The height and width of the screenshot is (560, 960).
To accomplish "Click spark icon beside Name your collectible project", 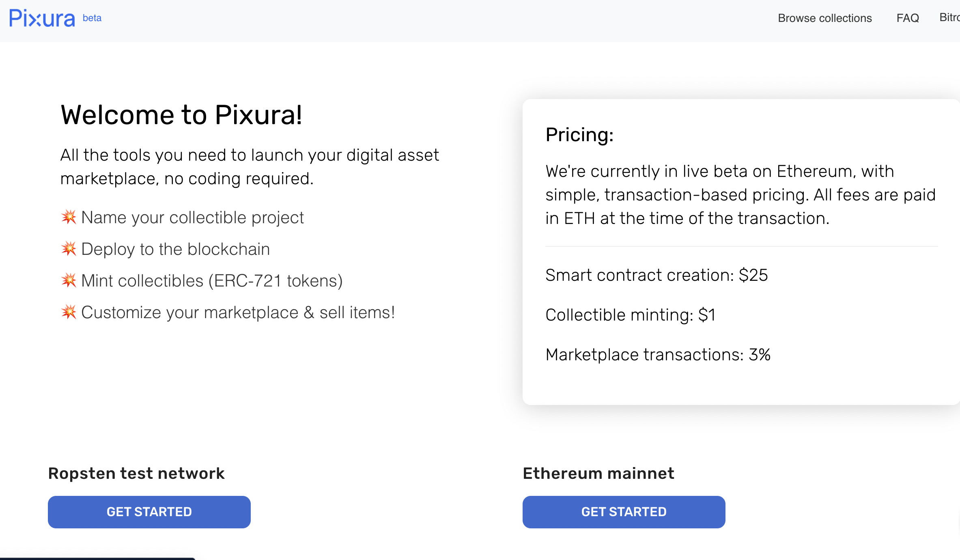I will (x=69, y=217).
